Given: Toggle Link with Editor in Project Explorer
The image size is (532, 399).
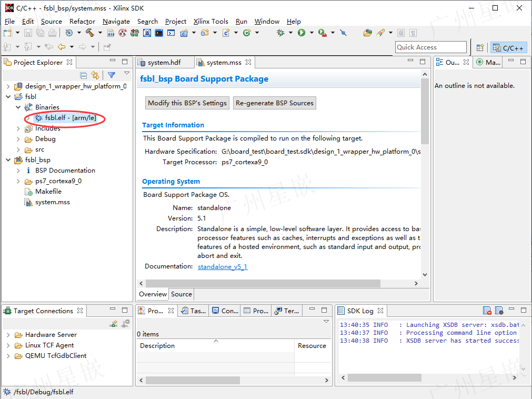Looking at the screenshot, I should (95, 75).
